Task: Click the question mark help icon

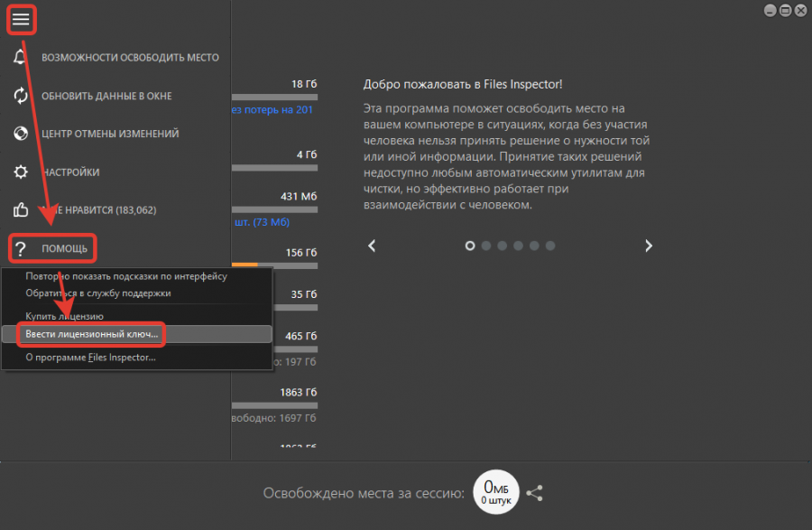Action: pos(20,248)
